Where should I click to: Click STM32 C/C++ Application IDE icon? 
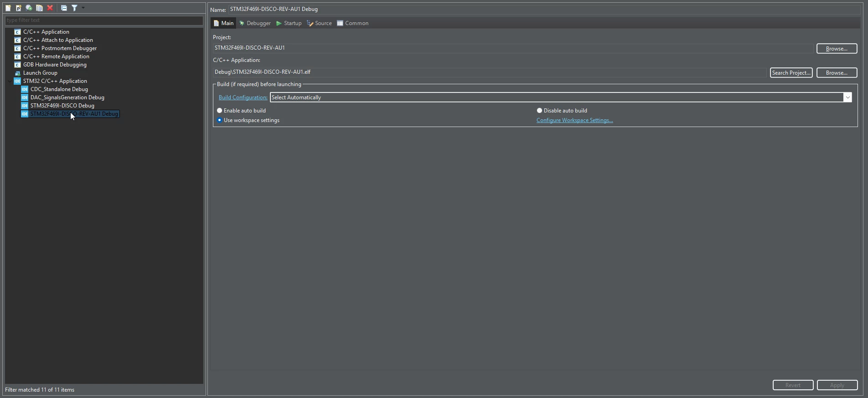click(x=17, y=81)
